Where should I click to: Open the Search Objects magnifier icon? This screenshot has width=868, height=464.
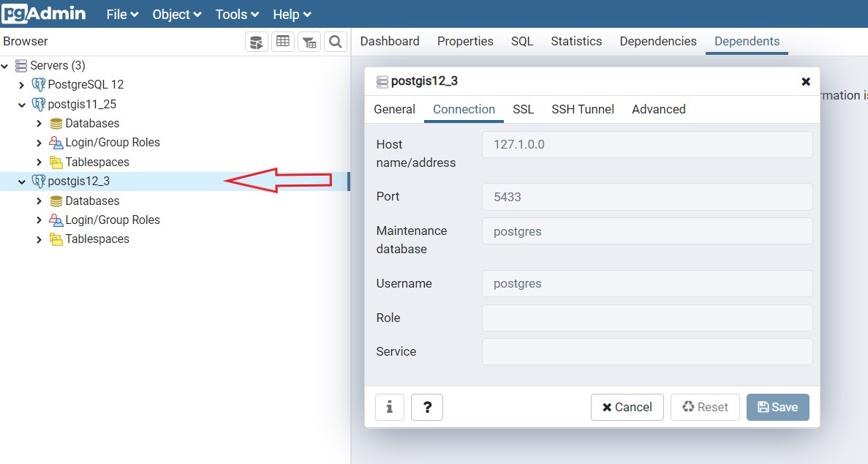(x=335, y=42)
